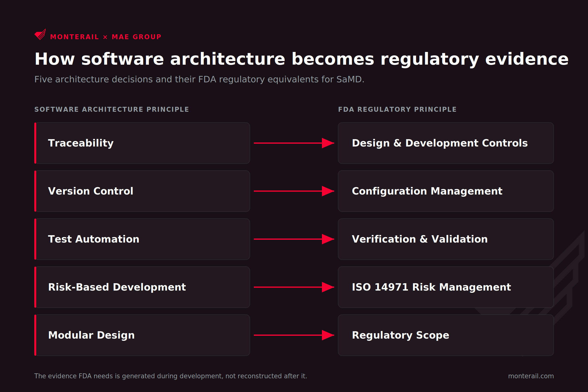The height and width of the screenshot is (392, 588).
Task: Click the red accent bar on Modular Design card
Action: pos(35,335)
